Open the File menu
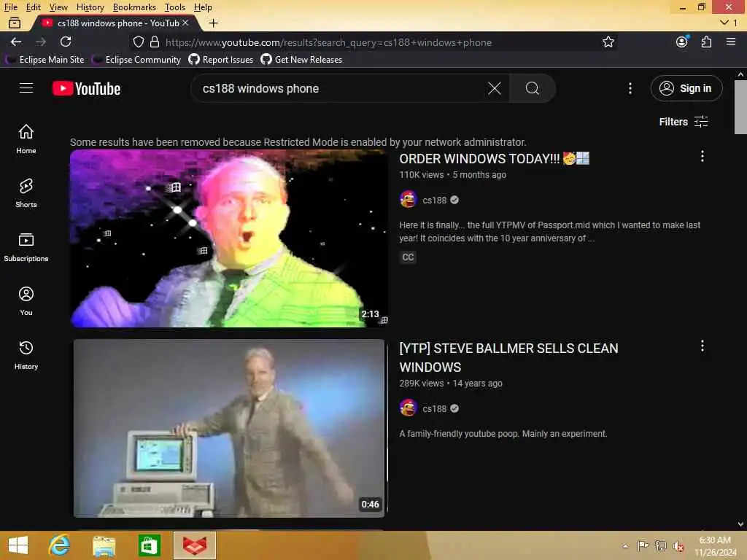The height and width of the screenshot is (560, 747). 10,7
